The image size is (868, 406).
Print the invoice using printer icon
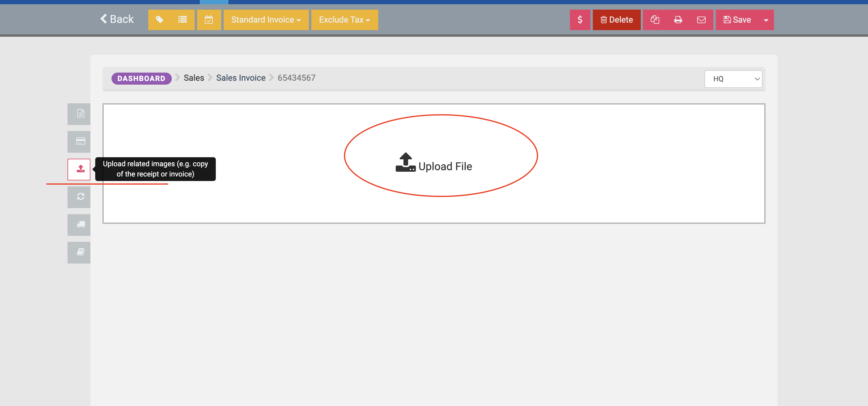click(678, 20)
